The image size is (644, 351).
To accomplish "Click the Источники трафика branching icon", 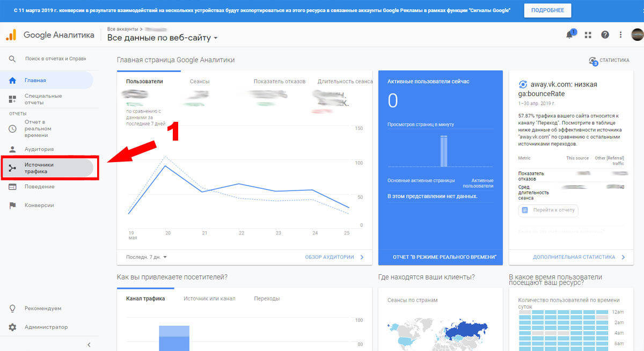I will click(x=13, y=168).
